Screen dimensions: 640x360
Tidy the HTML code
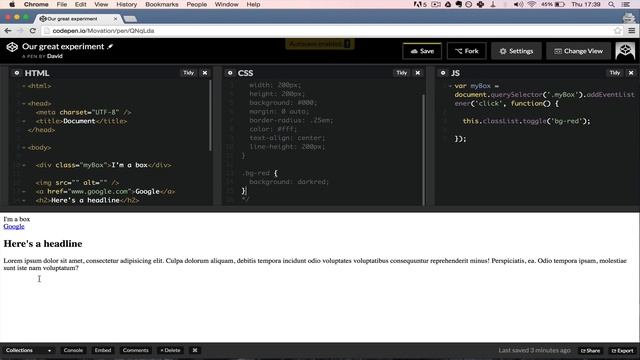tap(189, 73)
